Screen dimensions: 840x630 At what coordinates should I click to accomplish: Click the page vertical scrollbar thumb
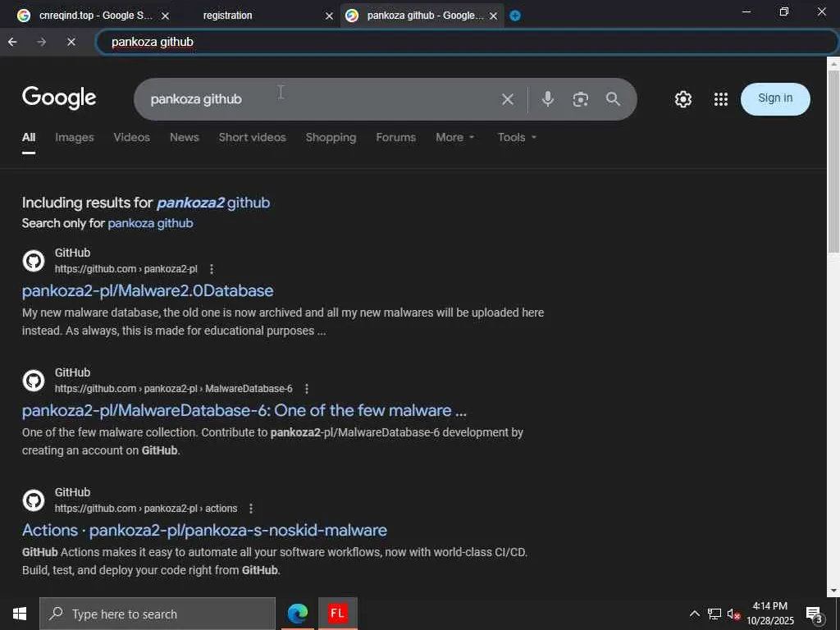pos(833,161)
